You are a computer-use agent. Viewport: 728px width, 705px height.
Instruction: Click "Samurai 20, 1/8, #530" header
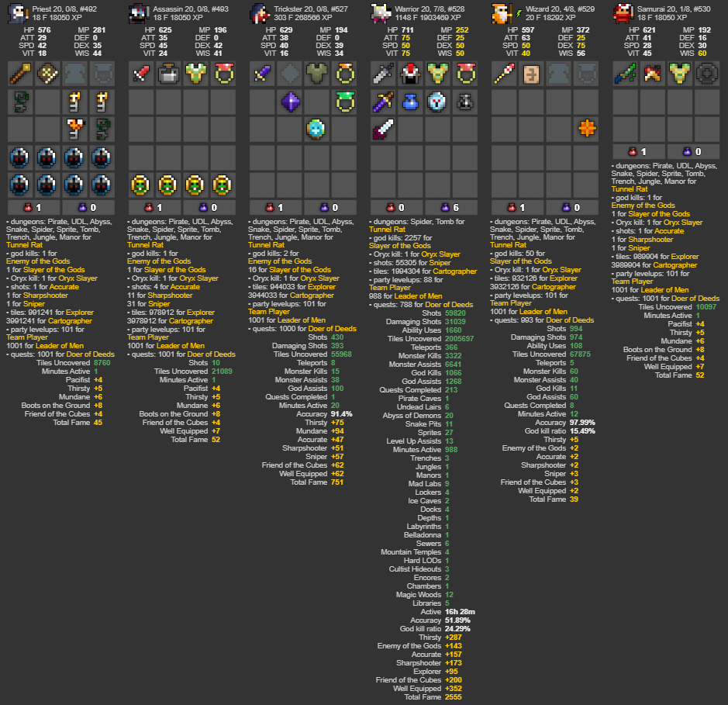(674, 9)
